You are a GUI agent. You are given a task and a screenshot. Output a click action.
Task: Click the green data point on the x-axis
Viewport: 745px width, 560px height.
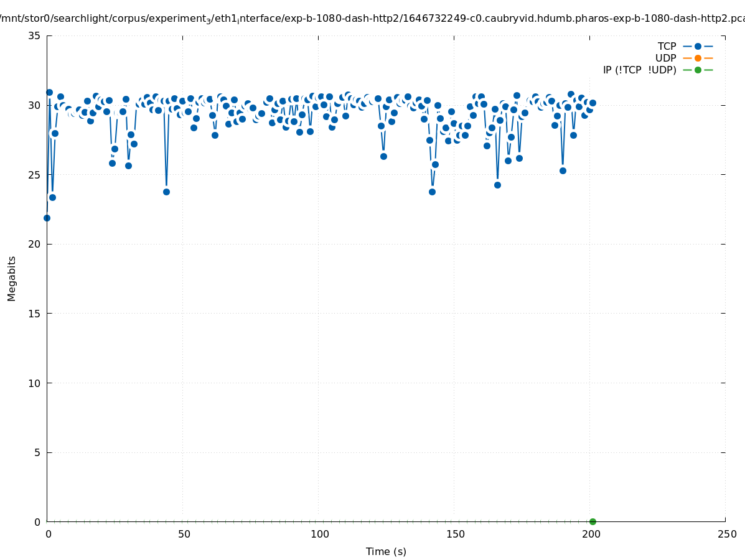coord(593,521)
